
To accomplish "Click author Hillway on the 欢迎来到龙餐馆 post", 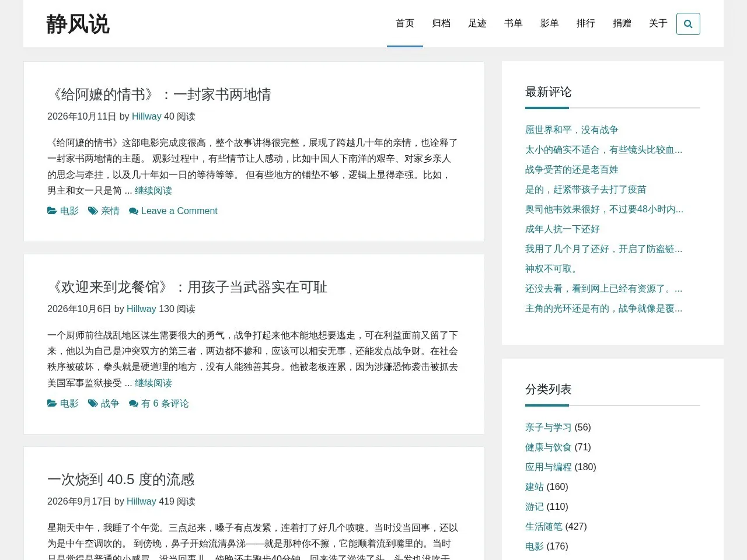I will (141, 309).
